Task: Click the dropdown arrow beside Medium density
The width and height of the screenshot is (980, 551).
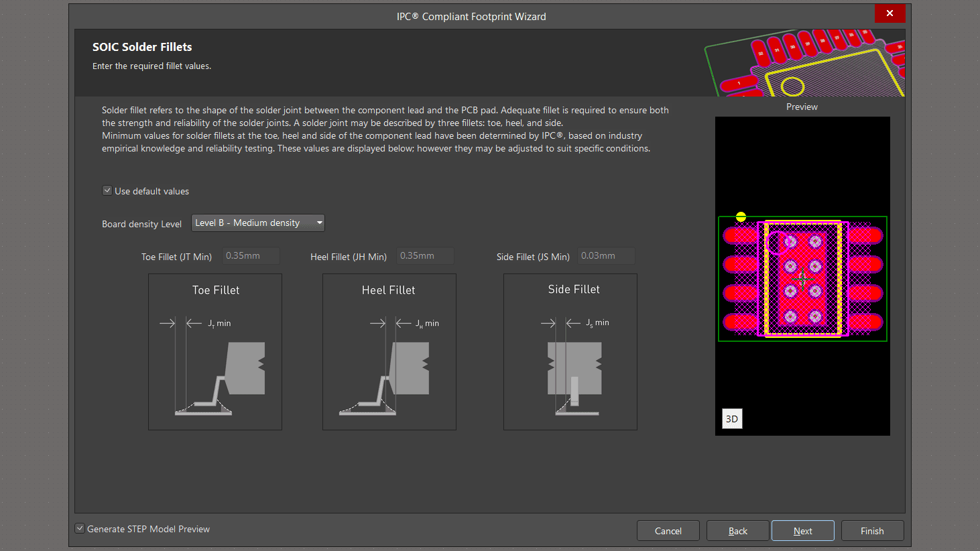Action: (319, 223)
